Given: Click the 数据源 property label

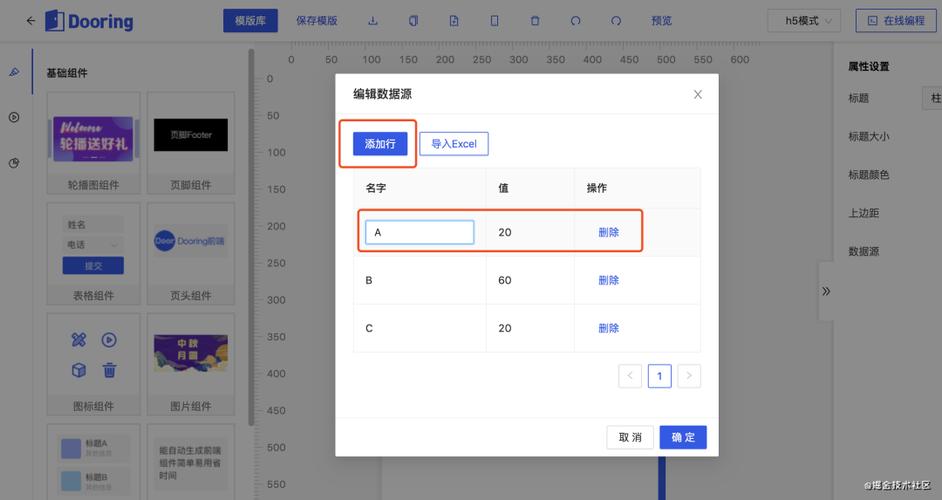Looking at the screenshot, I should click(x=863, y=252).
